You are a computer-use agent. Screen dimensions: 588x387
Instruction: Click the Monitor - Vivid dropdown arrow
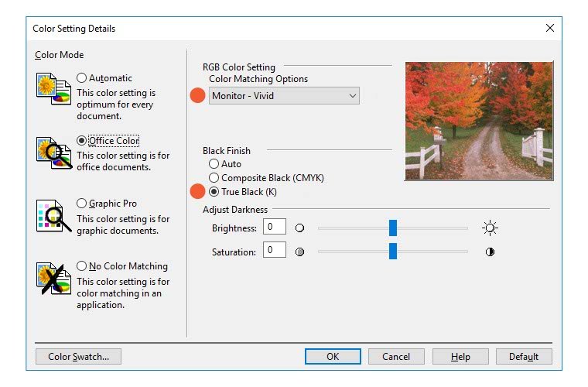[x=353, y=96]
